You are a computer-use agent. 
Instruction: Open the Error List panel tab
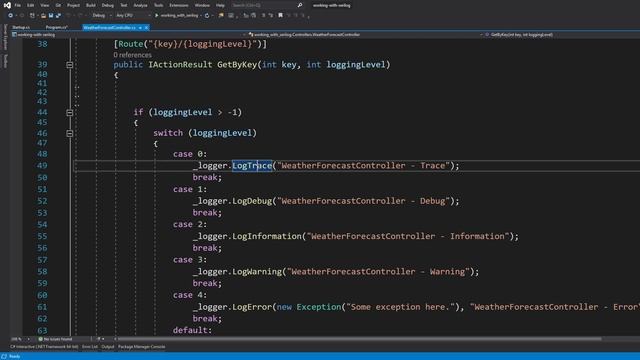tap(90, 347)
